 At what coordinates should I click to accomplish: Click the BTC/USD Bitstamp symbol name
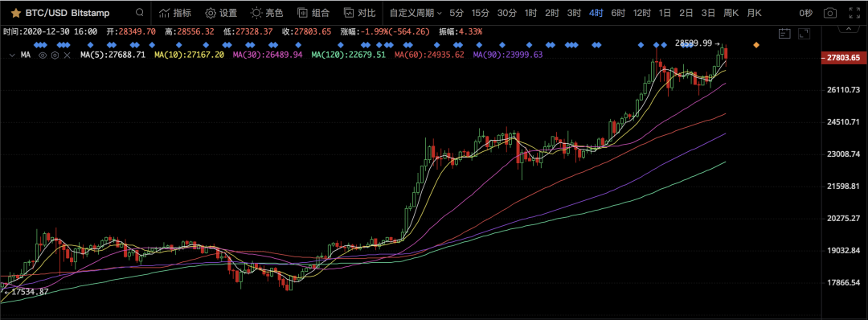tap(68, 13)
